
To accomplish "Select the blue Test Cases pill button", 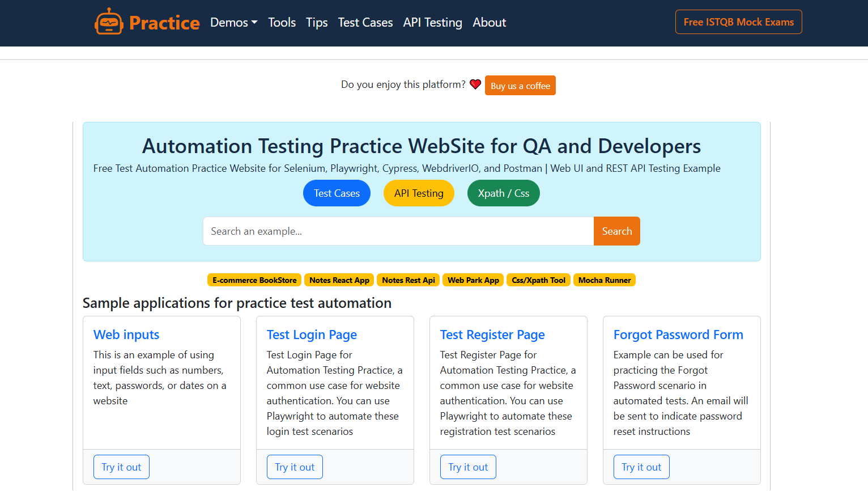I will 337,193.
